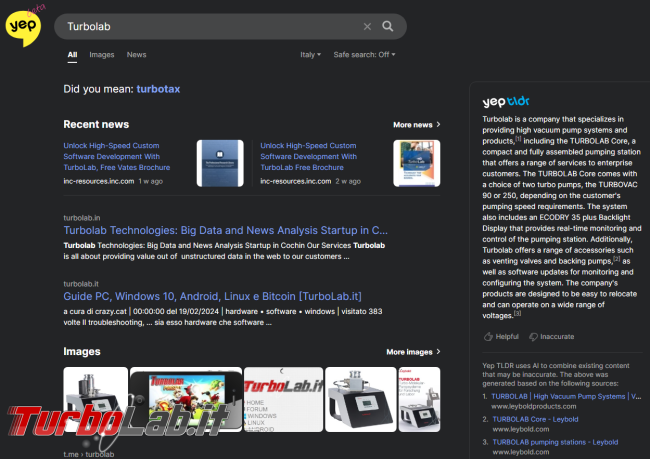Select the All results tab
This screenshot has width=650, height=459.
(73, 55)
